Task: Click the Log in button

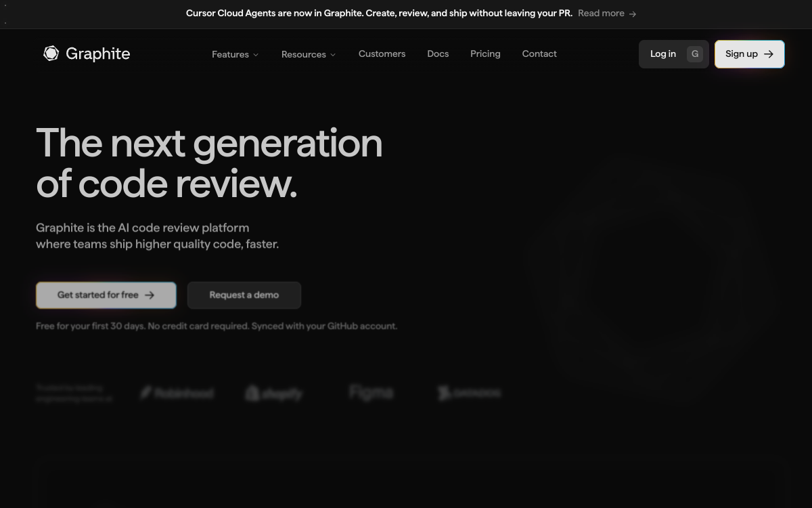Action: pos(675,54)
